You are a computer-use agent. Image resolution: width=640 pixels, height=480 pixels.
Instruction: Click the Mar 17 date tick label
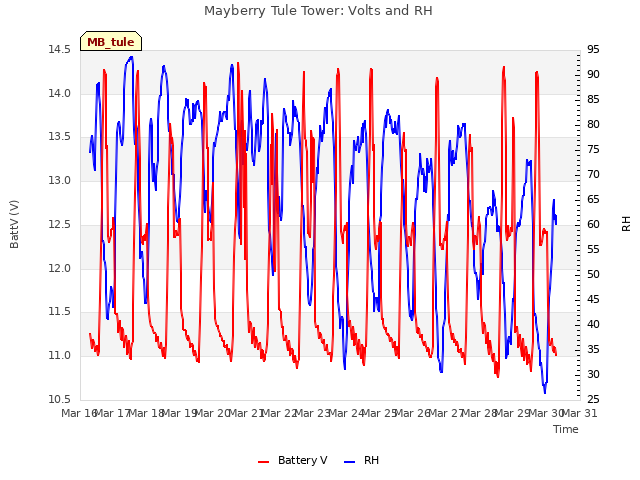(113, 413)
